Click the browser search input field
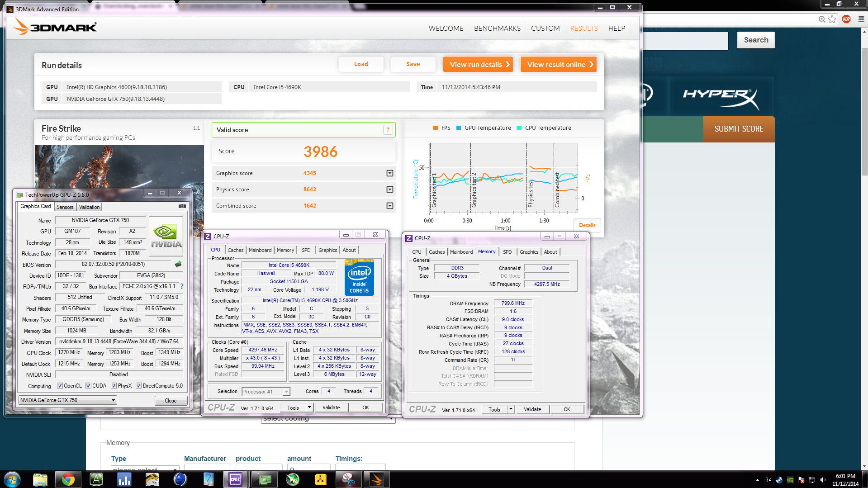The height and width of the screenshot is (488, 868). tap(685, 41)
